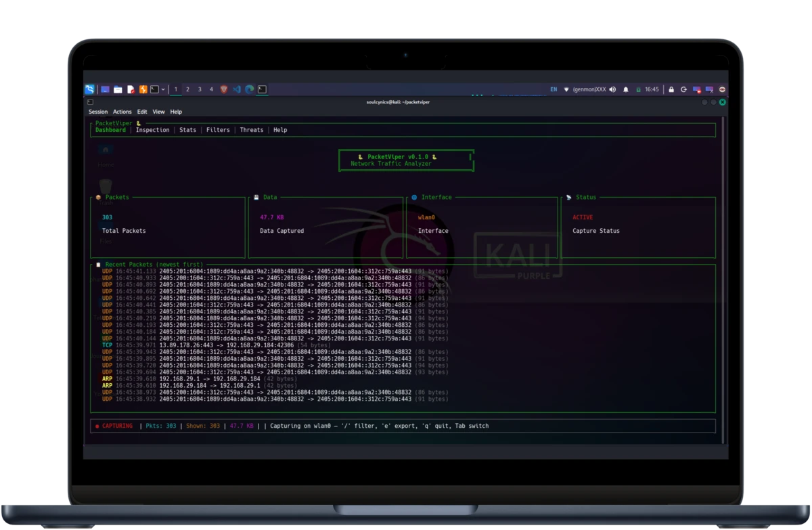812x530 pixels.
Task: Click the red eye icon in tray
Action: 722,89
